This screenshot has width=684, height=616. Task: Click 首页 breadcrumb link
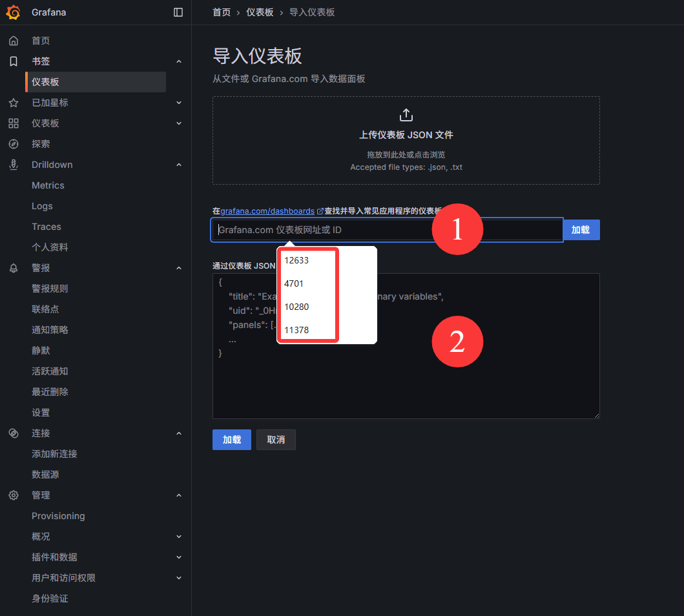pyautogui.click(x=222, y=12)
